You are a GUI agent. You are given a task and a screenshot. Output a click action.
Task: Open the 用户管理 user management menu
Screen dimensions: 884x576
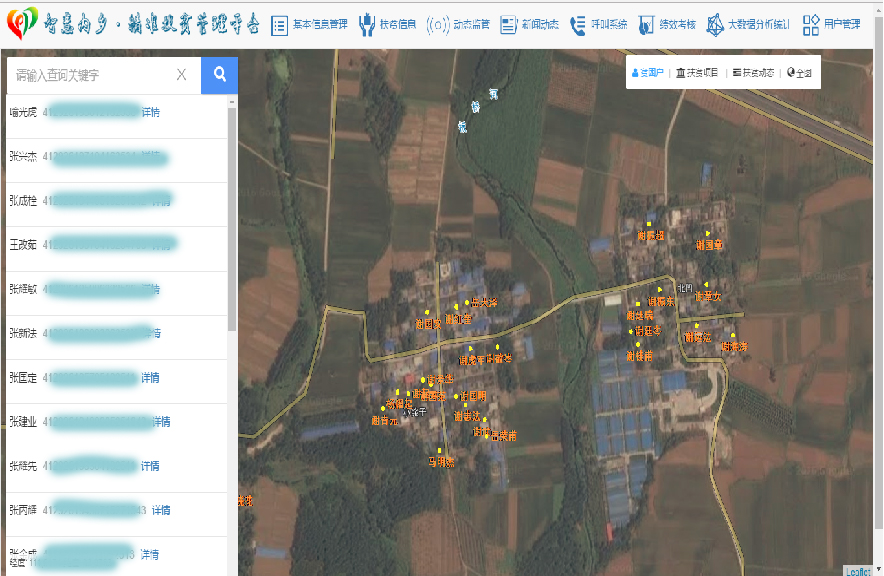pos(832,24)
